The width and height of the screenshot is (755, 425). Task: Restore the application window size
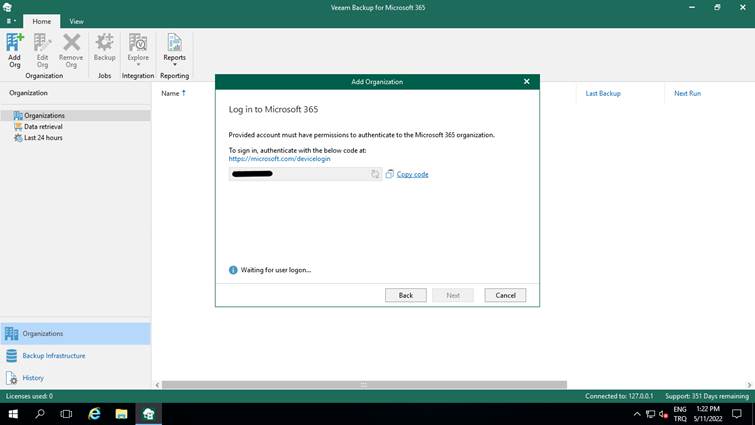717,7
